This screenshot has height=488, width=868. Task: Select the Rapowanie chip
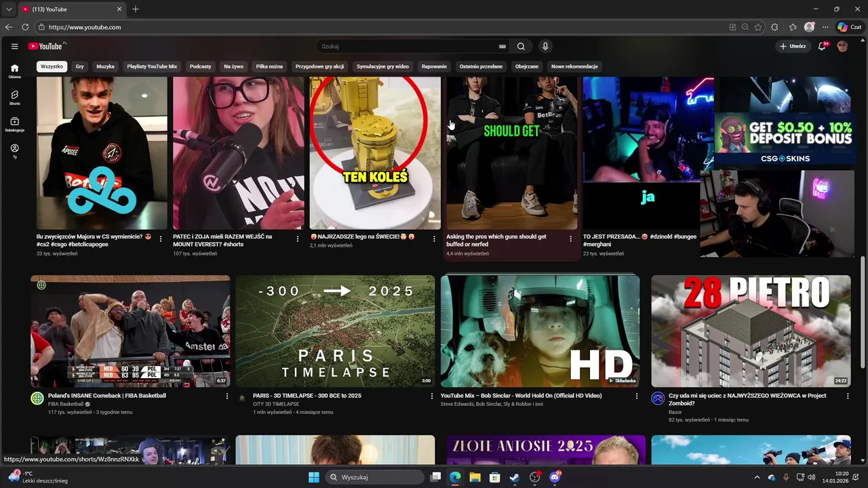click(434, 66)
